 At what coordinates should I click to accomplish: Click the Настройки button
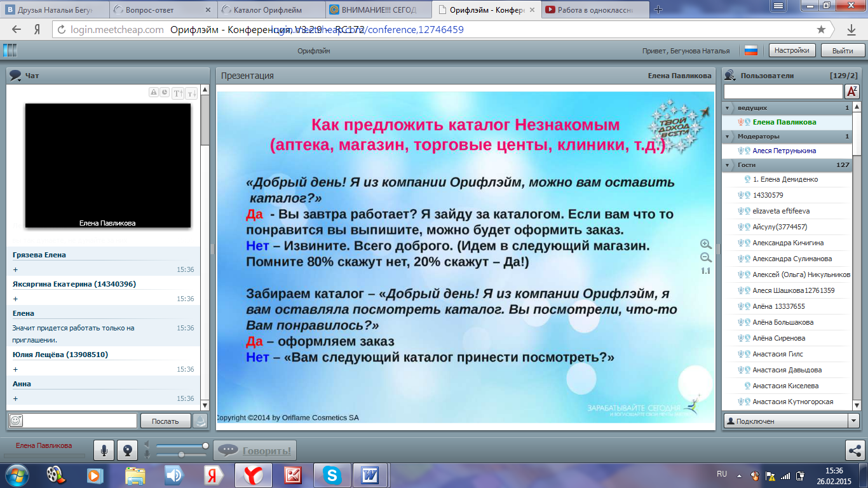tap(792, 51)
